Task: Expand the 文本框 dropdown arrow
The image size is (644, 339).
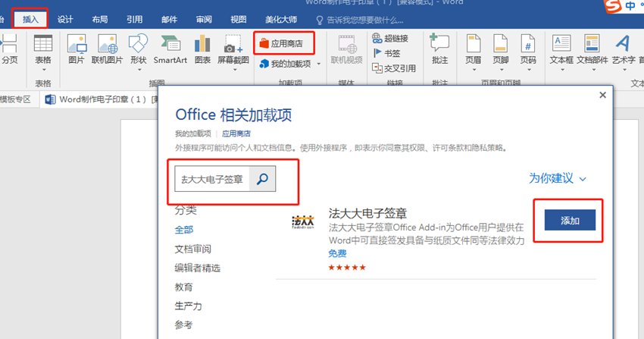Action: (562, 70)
